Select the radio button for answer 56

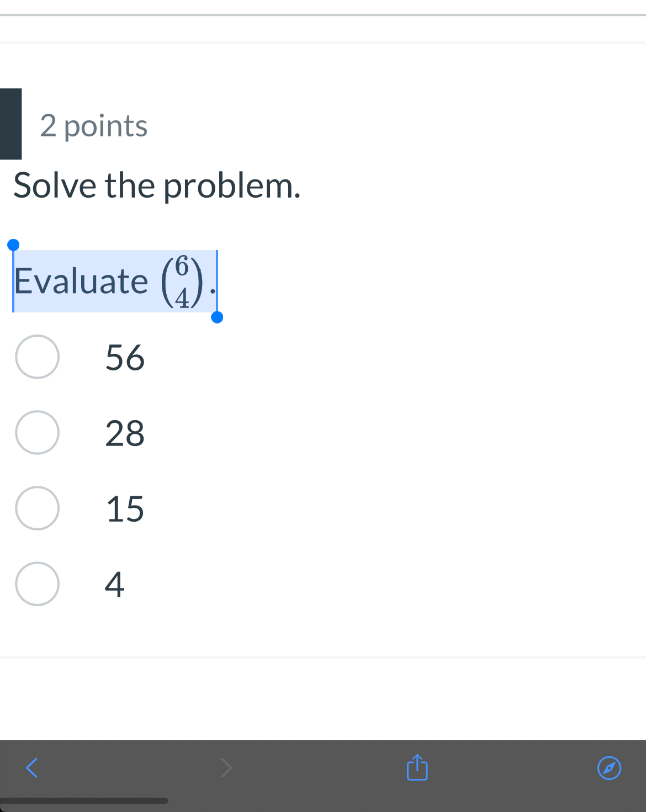coord(37,357)
